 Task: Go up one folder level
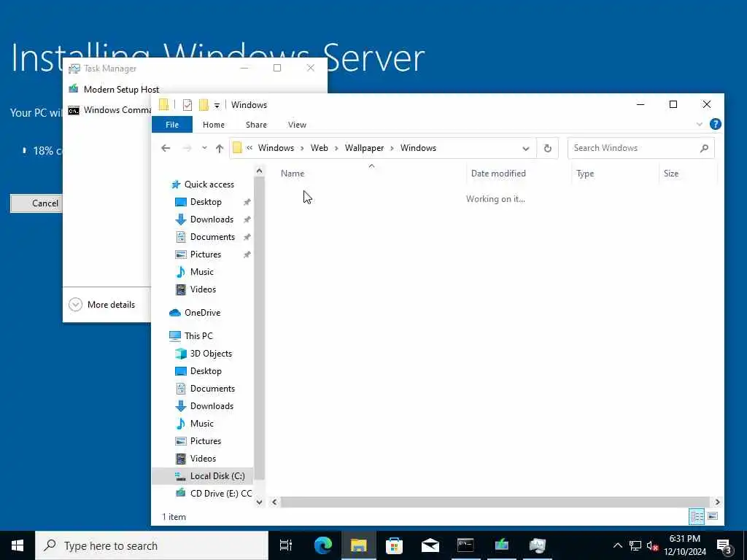pyautogui.click(x=220, y=148)
